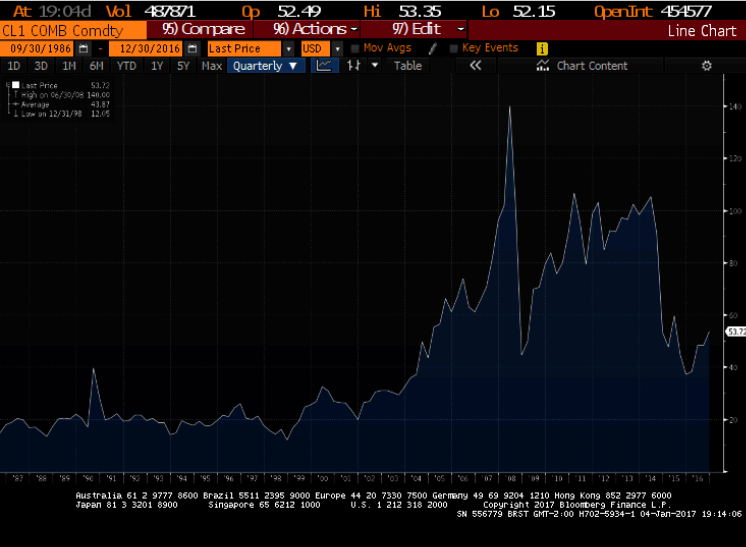Select the line chart type icon

point(326,66)
